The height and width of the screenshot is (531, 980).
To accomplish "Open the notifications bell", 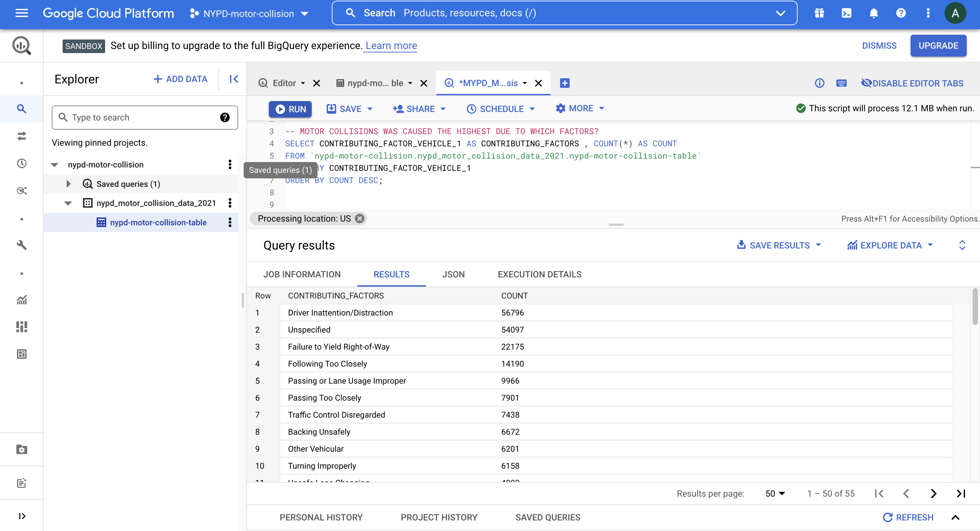I will click(873, 13).
